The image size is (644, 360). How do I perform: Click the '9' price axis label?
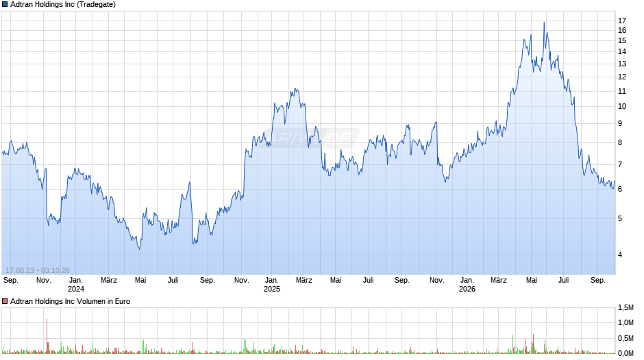pyautogui.click(x=620, y=124)
